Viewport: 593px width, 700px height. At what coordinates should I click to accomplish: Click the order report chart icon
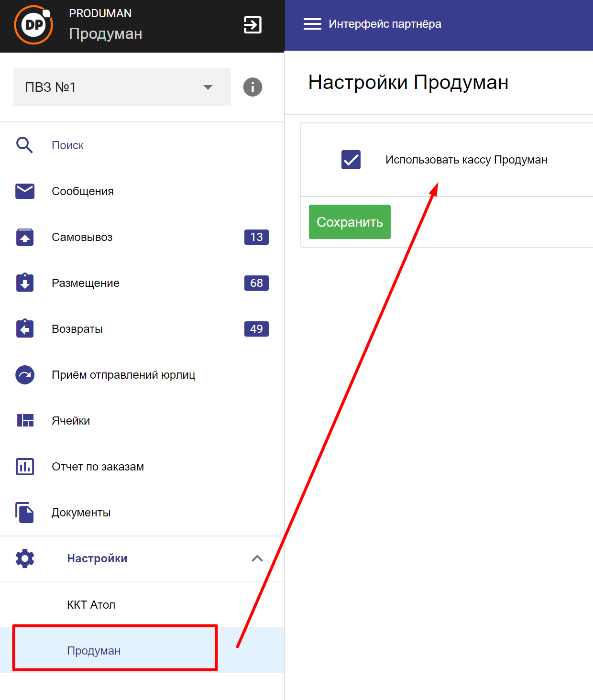[x=25, y=466]
